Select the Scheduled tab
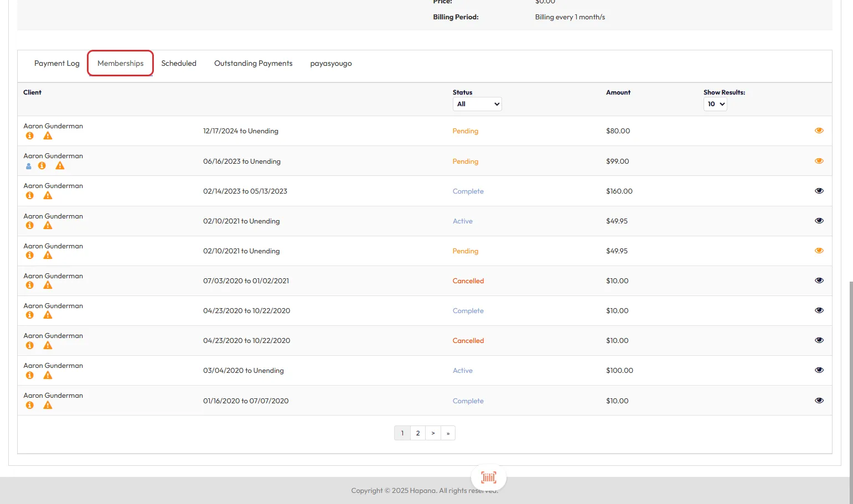This screenshot has height=504, width=853. tap(178, 64)
